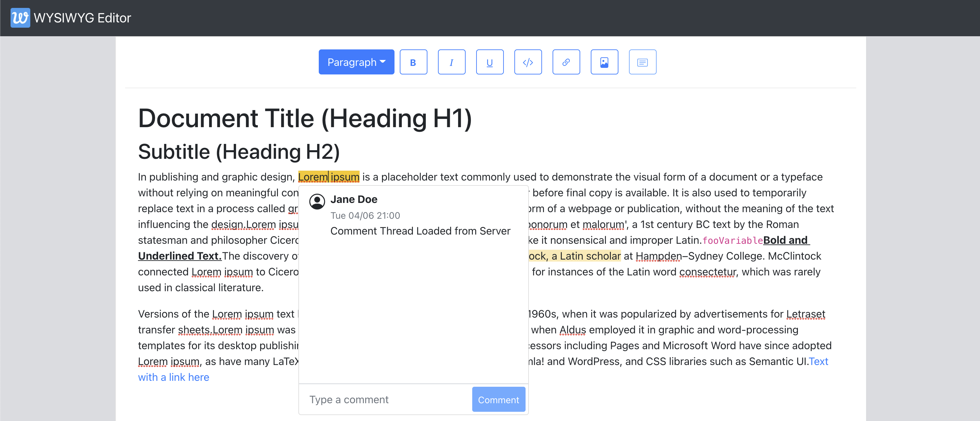
Task: Click the word Letraset
Action: pyautogui.click(x=805, y=314)
